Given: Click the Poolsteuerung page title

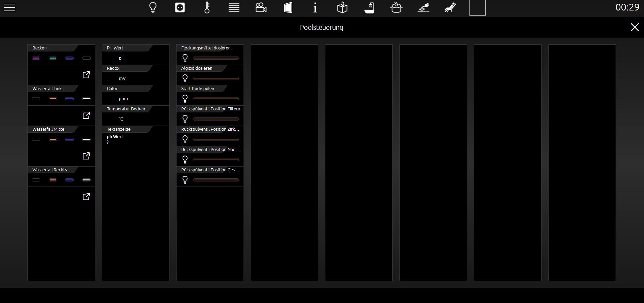Looking at the screenshot, I should coord(322,27).
